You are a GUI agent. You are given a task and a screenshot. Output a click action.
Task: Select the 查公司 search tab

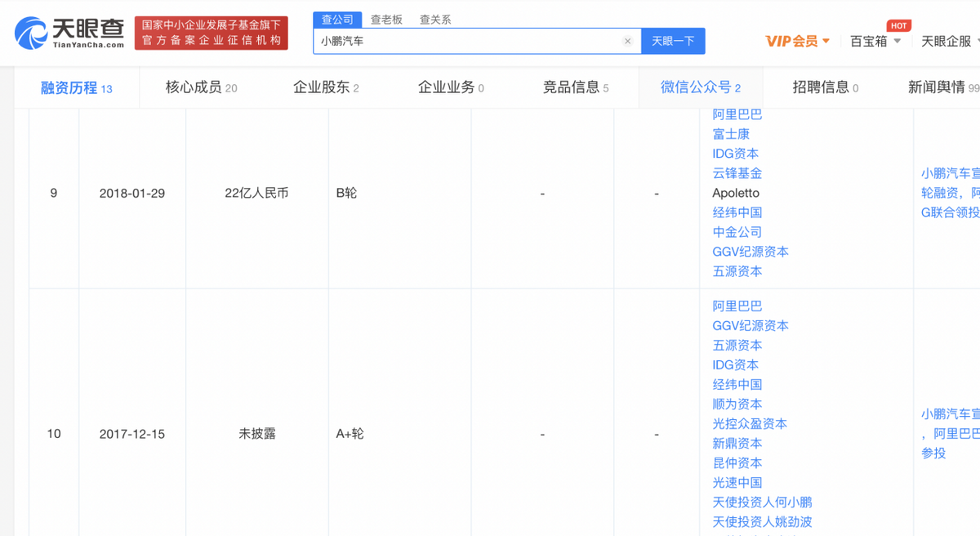tap(337, 20)
